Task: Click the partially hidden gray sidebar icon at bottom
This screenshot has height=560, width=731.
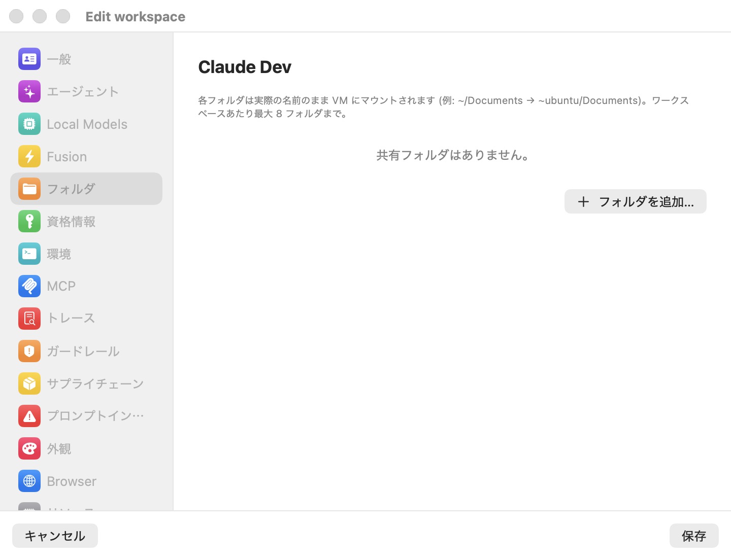Action: click(29, 506)
